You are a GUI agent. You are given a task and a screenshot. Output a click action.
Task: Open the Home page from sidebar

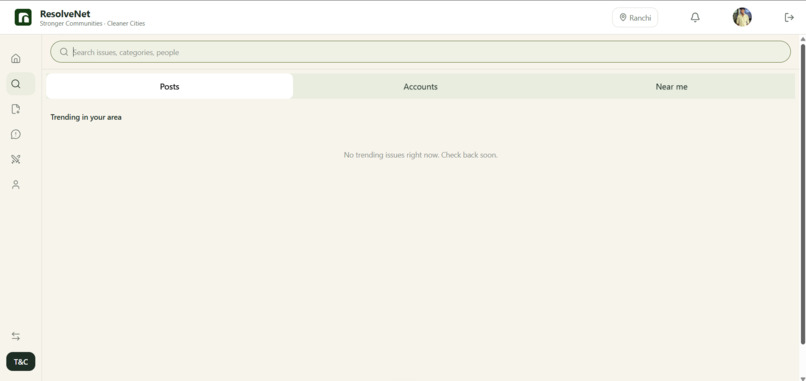point(16,59)
